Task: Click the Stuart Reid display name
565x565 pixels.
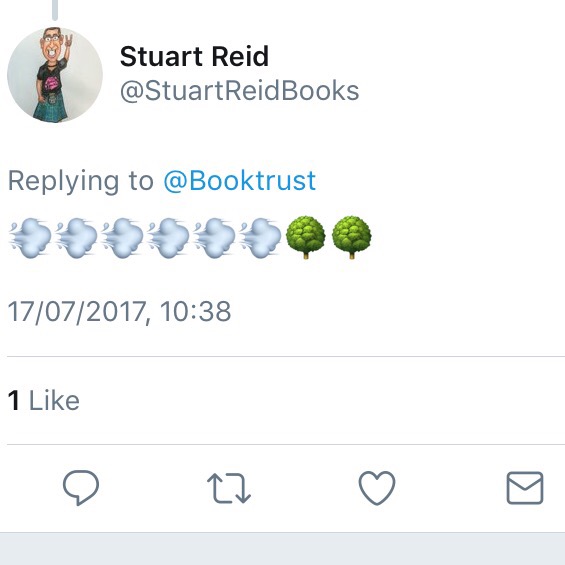Action: click(x=194, y=57)
